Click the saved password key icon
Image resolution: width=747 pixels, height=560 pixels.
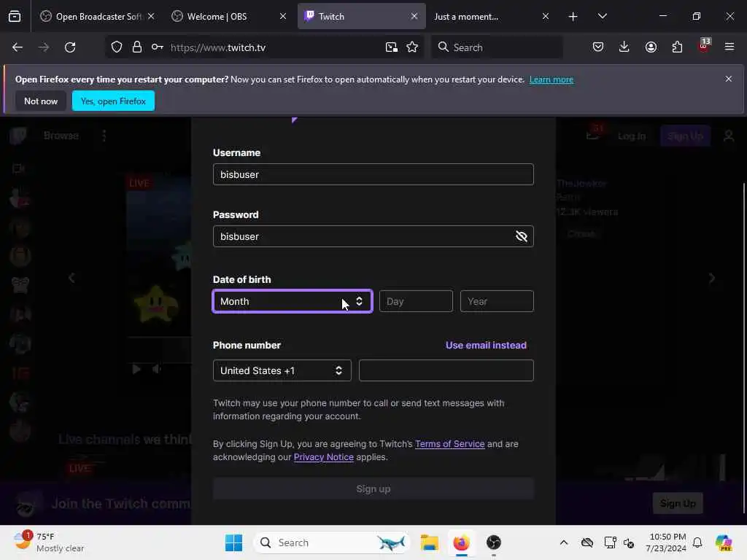click(158, 47)
